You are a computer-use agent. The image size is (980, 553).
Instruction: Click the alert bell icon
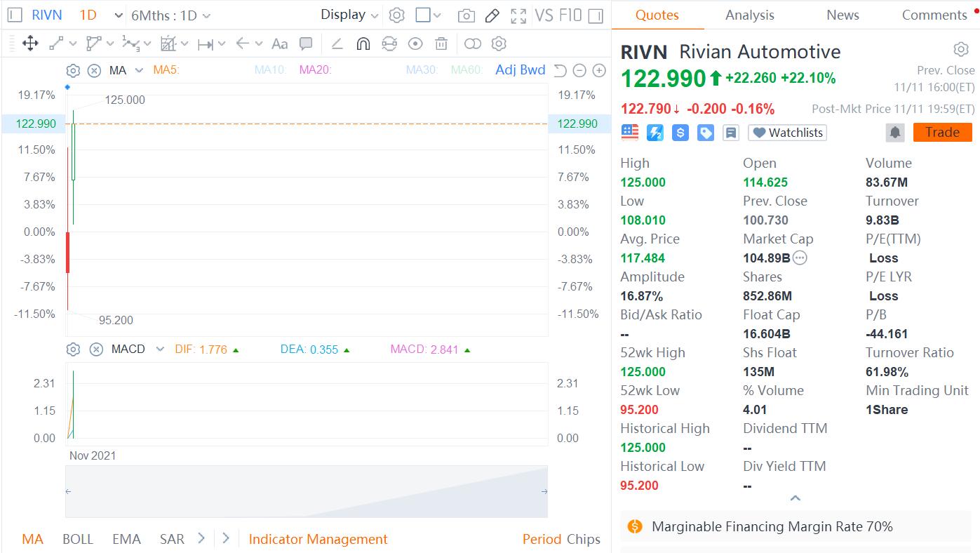895,133
